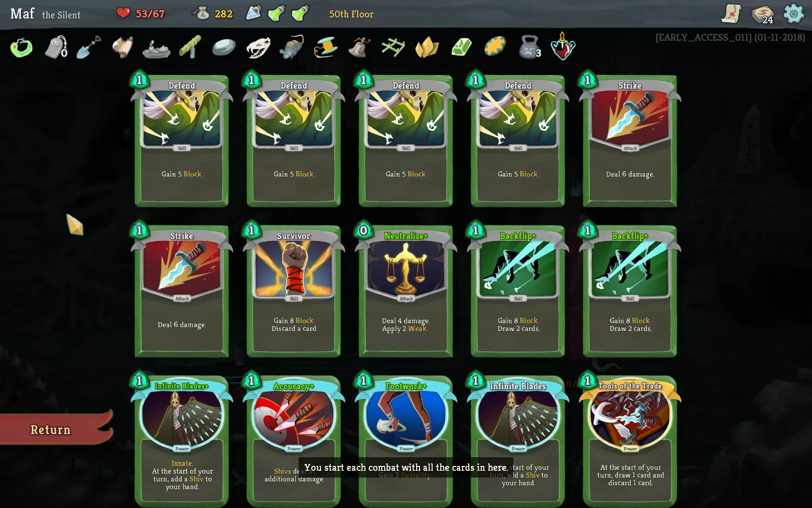812x508 pixels.
Task: Select the kettlebell relic with counter 3
Action: tap(530, 47)
